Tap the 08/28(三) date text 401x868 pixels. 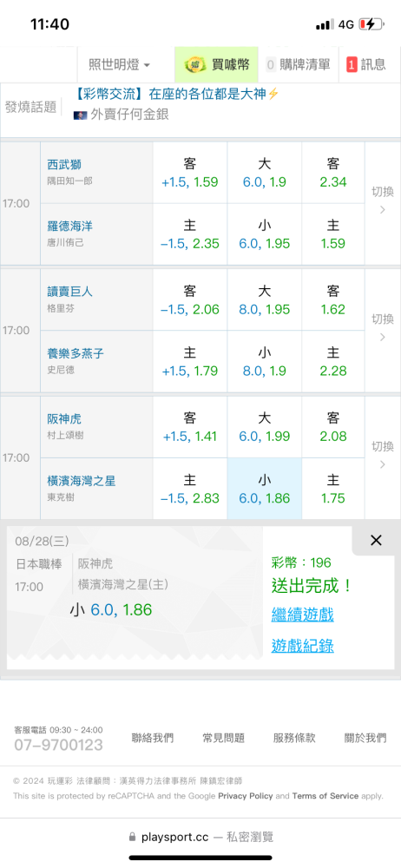coord(41,540)
